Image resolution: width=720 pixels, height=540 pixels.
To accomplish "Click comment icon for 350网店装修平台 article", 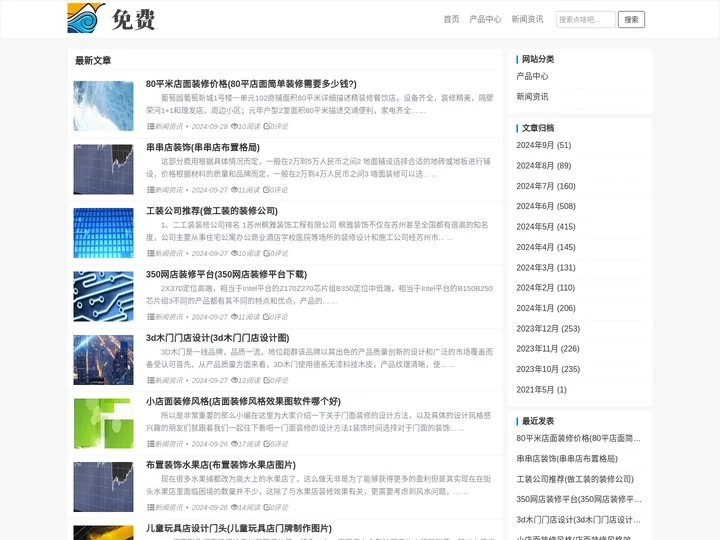I will click(266, 317).
